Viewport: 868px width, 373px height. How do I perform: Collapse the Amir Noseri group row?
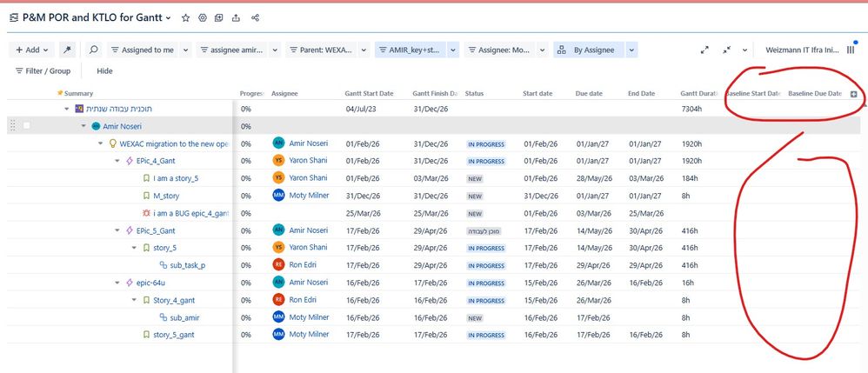(x=83, y=126)
